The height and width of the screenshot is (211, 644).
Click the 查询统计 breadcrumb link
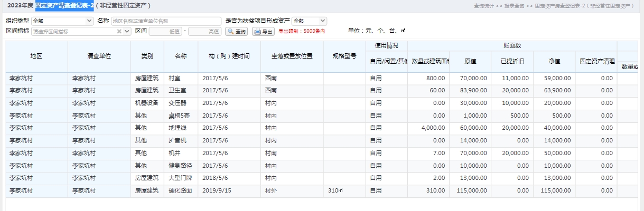coord(484,6)
